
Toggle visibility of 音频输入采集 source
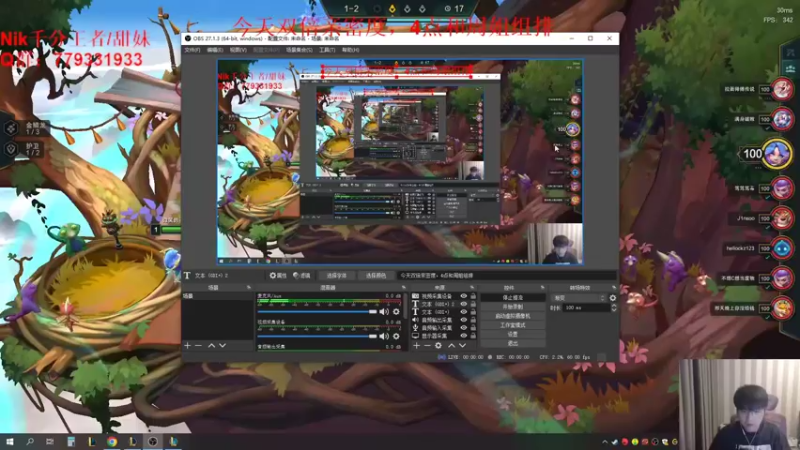pos(464,328)
